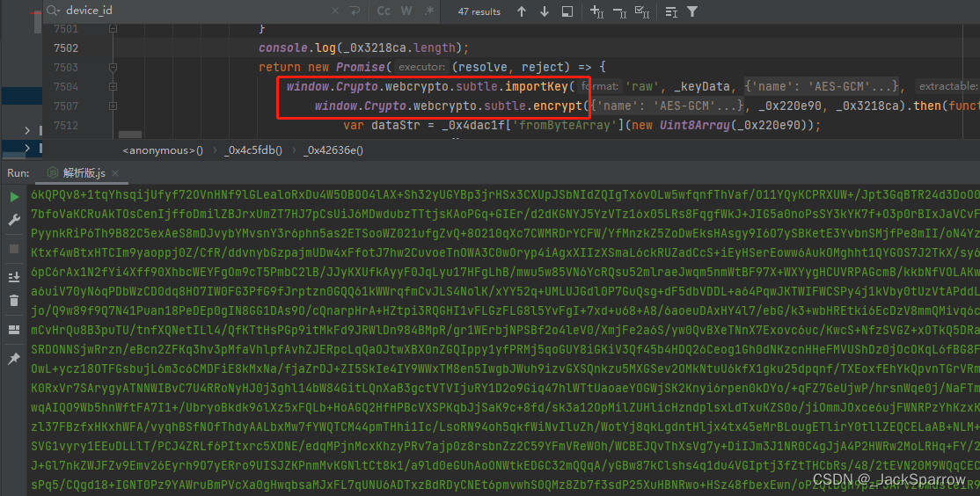Select _0x42636e() breadcrumb
This screenshot has height=496, width=980.
333,150
